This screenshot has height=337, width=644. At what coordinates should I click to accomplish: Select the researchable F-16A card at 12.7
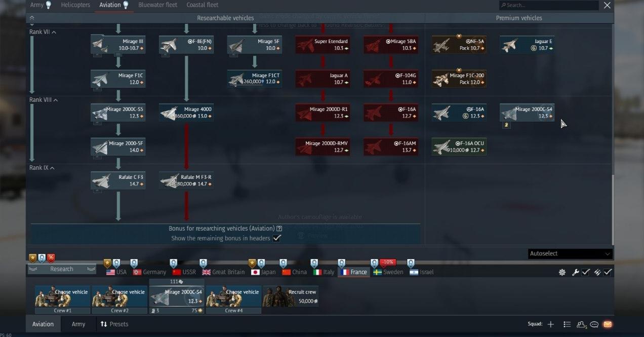(x=391, y=113)
